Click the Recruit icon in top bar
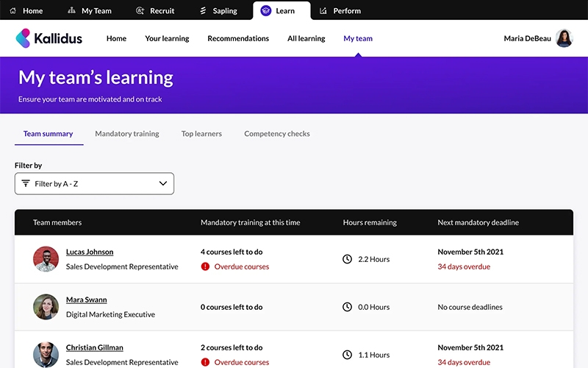This screenshot has height=368, width=588. click(x=140, y=11)
